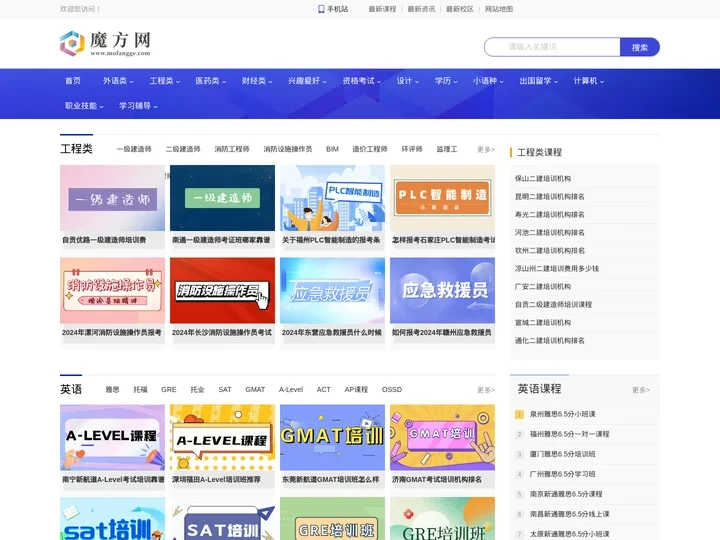Open the blue GMAT培训 thumbnail
Screen dimensions: 720x540
pos(332,437)
